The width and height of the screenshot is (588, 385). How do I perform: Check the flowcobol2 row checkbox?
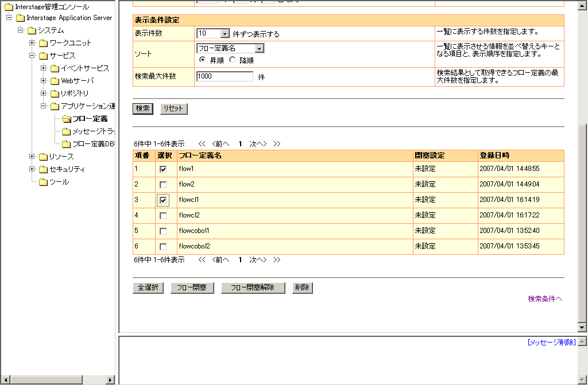coord(163,247)
